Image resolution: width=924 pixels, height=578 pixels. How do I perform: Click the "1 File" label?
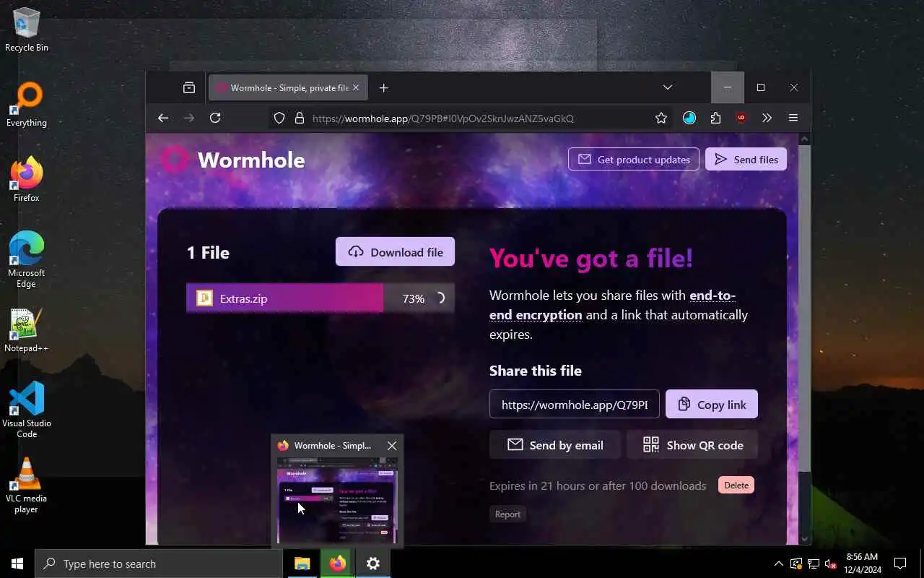tap(208, 252)
